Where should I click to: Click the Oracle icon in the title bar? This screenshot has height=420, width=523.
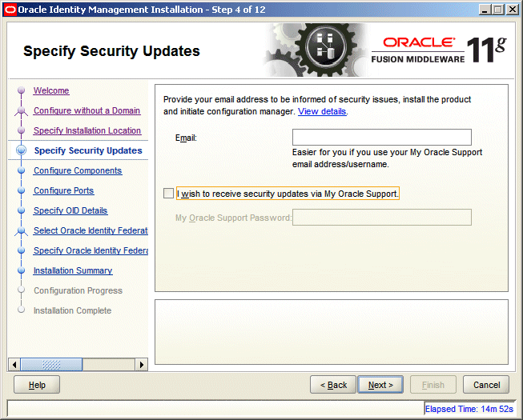pyautogui.click(x=10, y=9)
